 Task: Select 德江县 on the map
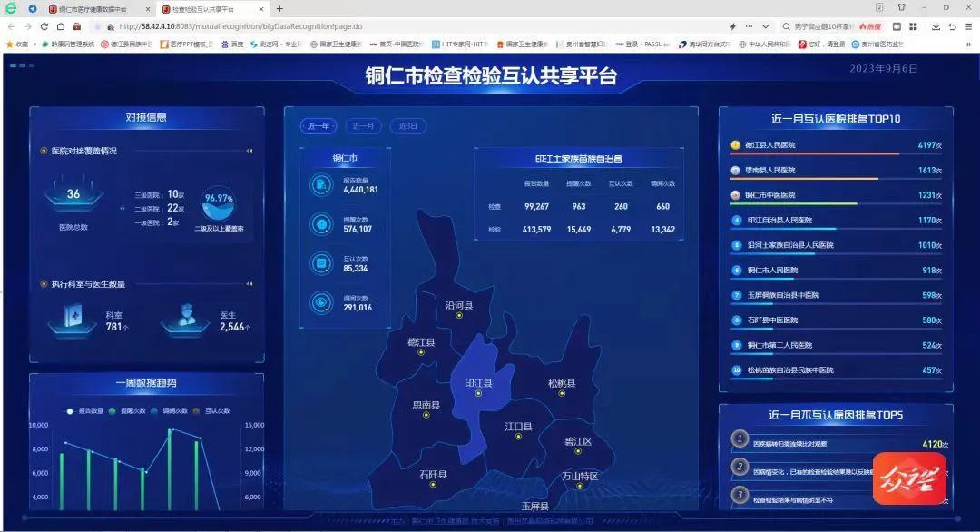(x=421, y=342)
